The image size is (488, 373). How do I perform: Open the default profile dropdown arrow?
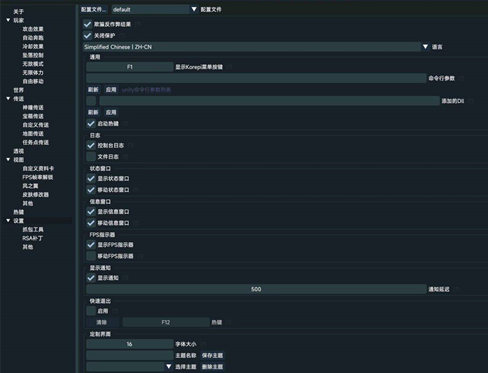click(x=194, y=9)
